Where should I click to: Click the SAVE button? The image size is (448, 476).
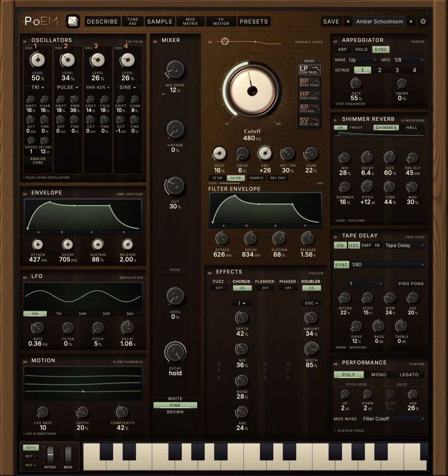(331, 21)
